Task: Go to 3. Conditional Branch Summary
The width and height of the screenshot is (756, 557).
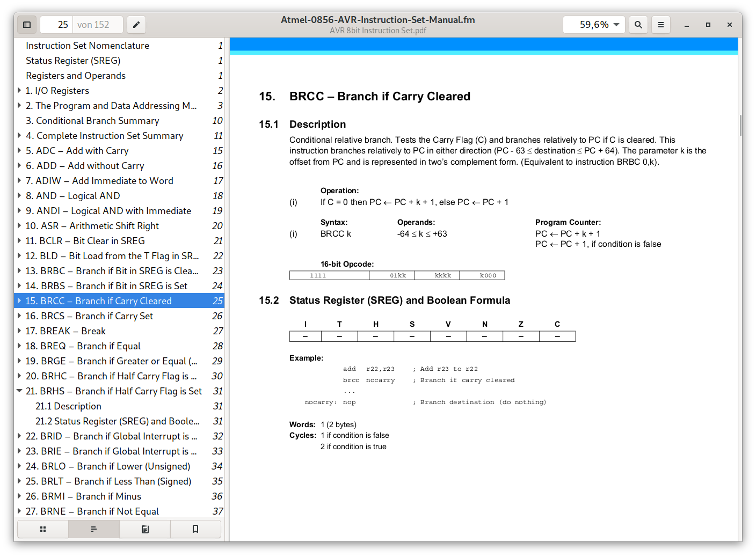Action: [119, 121]
